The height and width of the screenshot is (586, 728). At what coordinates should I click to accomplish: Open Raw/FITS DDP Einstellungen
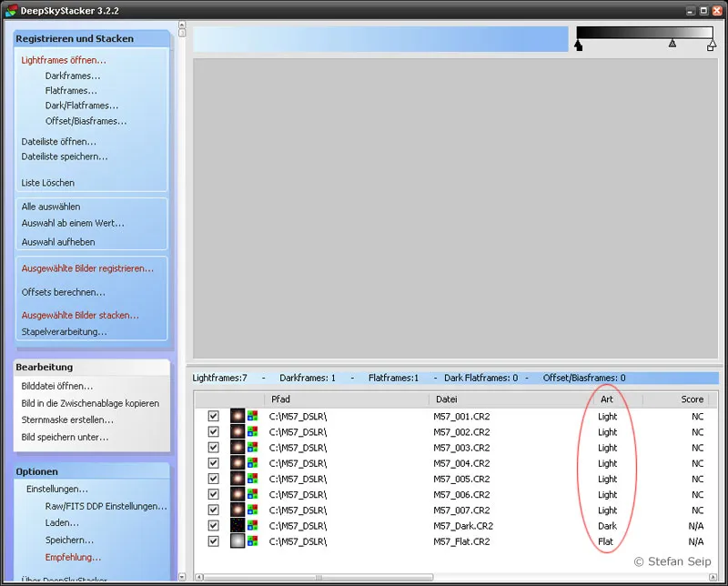coord(106,506)
